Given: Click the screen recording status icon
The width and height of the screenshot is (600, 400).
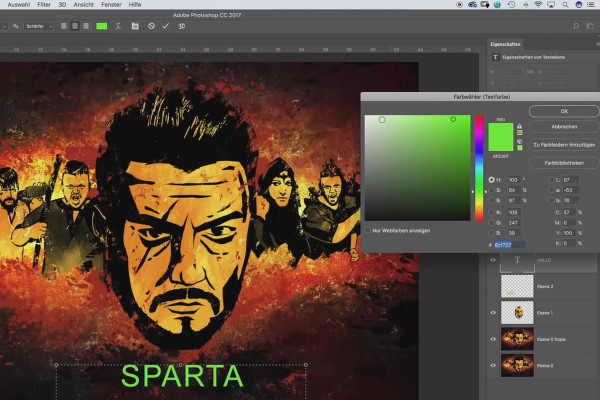Looking at the screenshot, I should click(x=460, y=5).
